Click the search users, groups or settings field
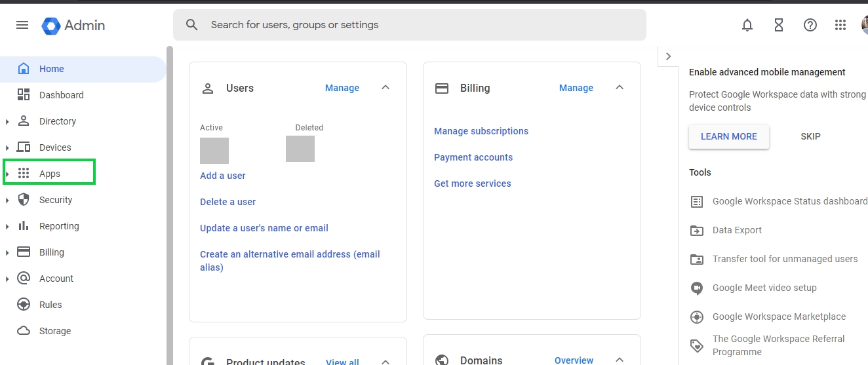Screen dimensions: 868x365 420,25
